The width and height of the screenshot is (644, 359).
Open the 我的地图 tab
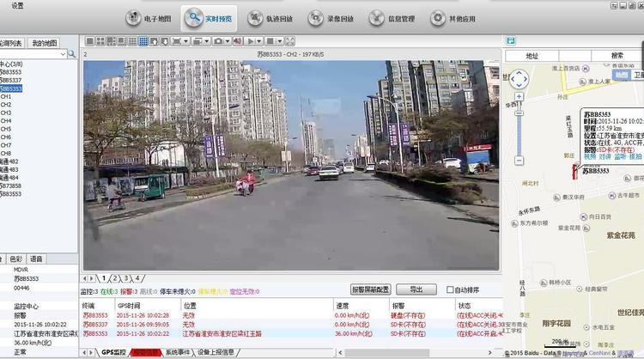point(45,42)
